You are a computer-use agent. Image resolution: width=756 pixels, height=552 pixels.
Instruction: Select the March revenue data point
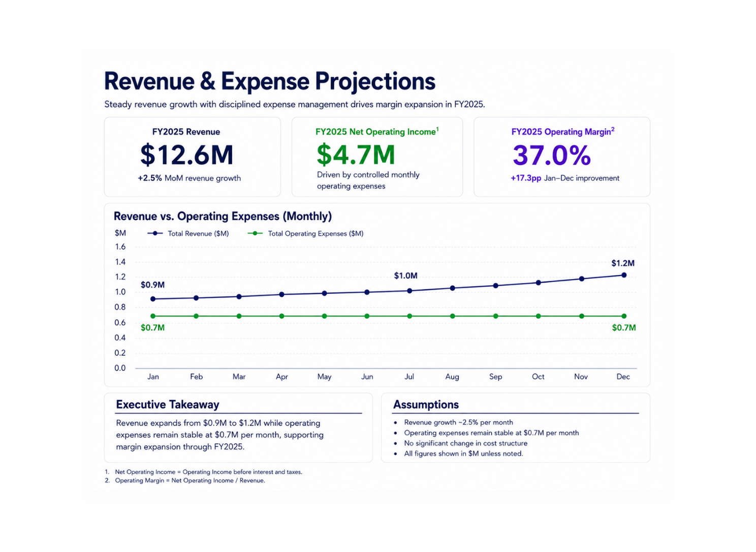pos(239,296)
